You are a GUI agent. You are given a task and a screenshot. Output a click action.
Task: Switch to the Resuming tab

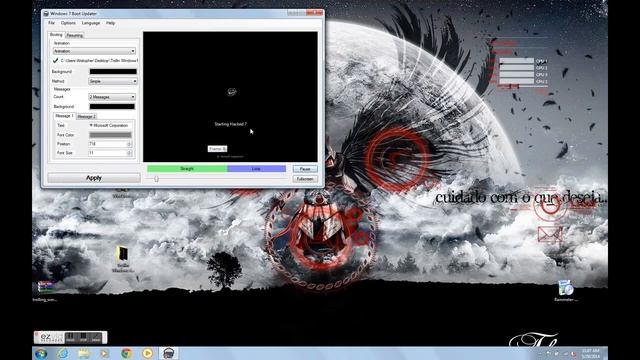click(75, 36)
